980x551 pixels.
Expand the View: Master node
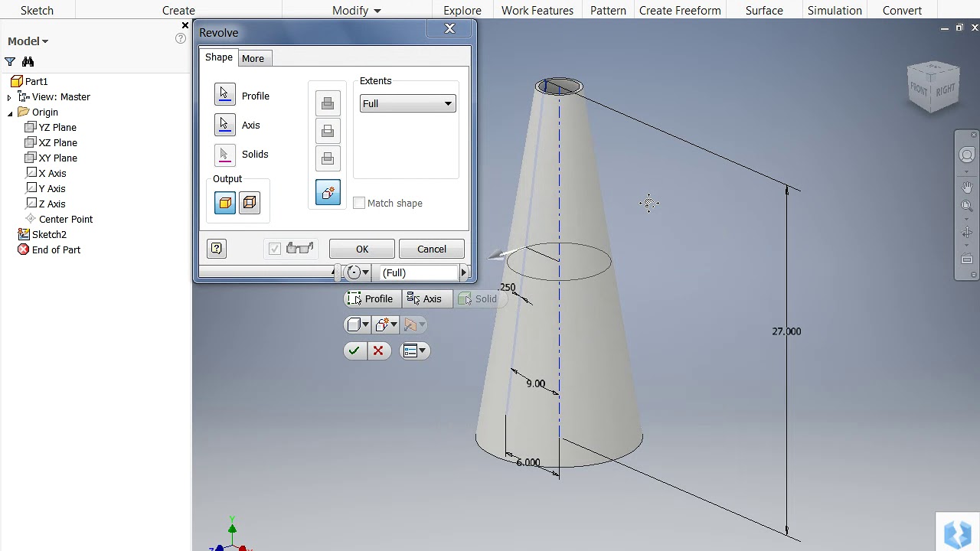point(9,97)
